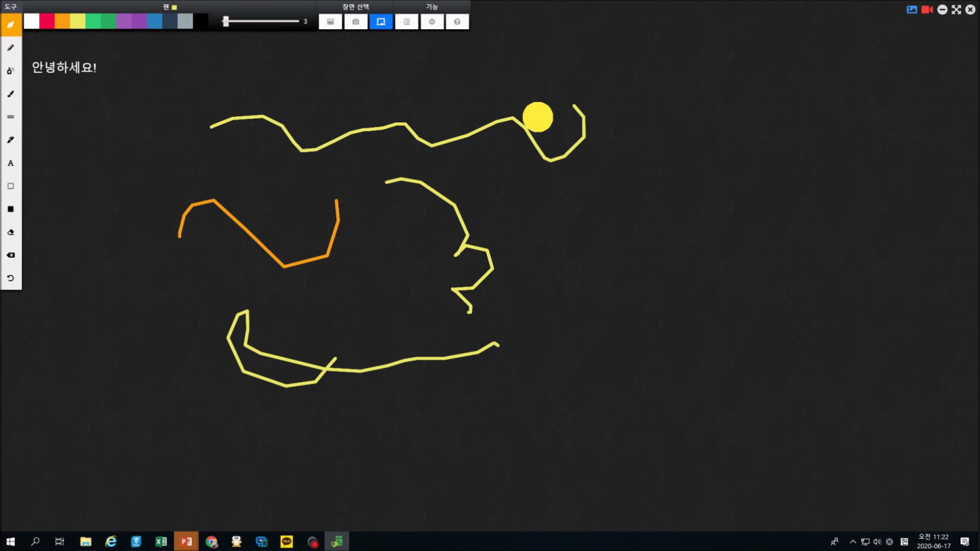The width and height of the screenshot is (980, 551).
Task: Select the outlined rectangle shape tool
Action: click(11, 186)
